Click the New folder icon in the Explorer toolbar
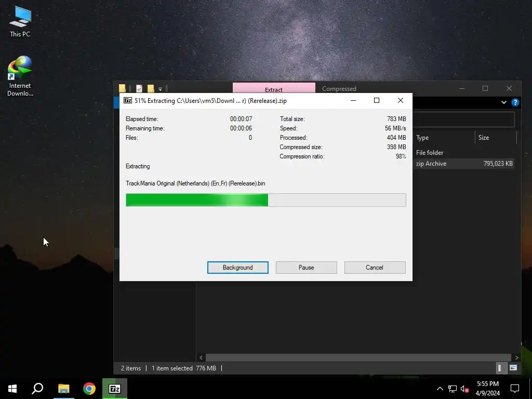 tap(151, 88)
